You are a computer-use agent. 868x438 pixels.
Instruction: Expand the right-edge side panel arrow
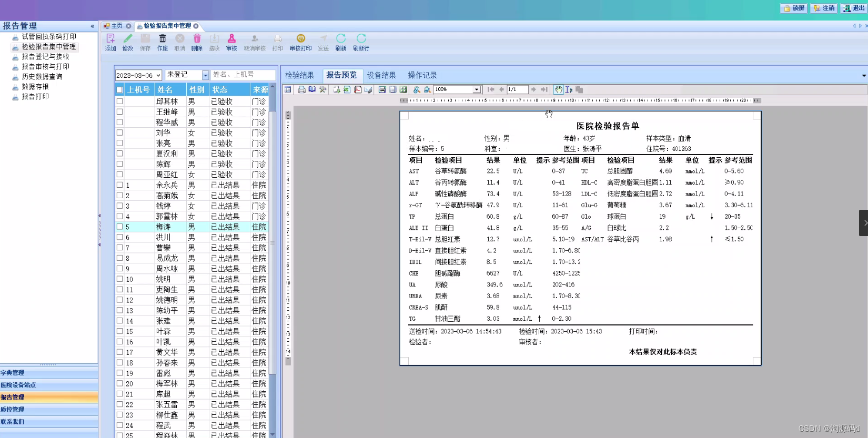[864, 223]
